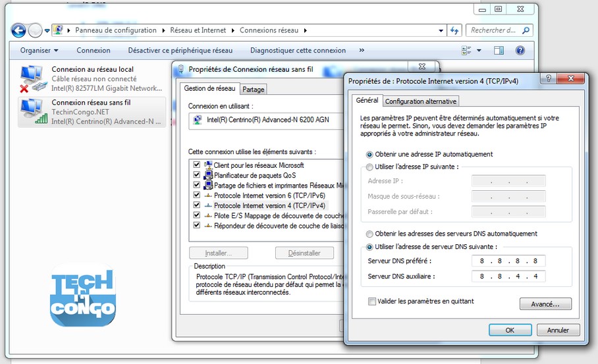Select Planificateur de paquets QoS item
Screen dimensions: 598x364
coord(255,175)
